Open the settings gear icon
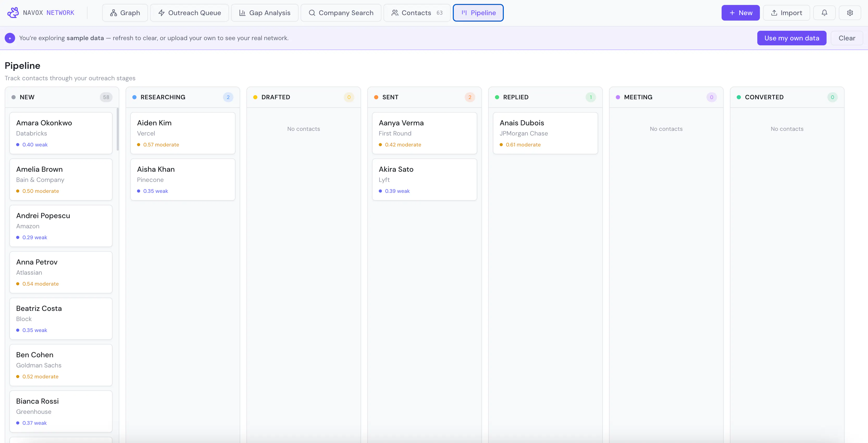This screenshot has width=868, height=443. coord(850,13)
